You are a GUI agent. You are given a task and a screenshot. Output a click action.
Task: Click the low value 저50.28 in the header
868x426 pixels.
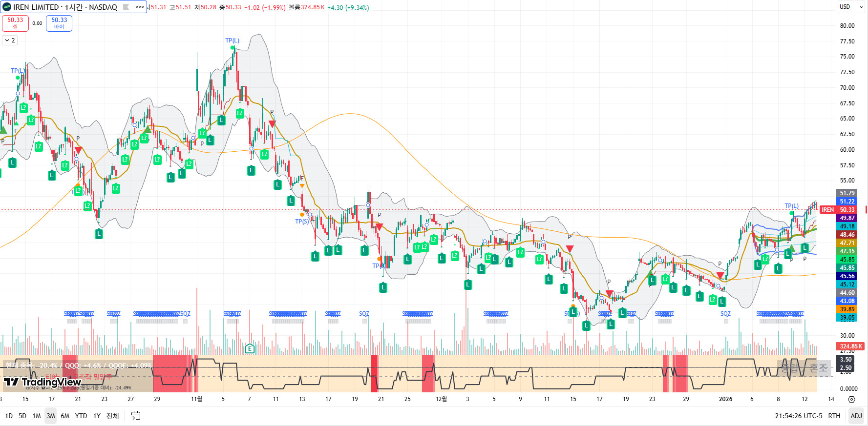pos(205,7)
